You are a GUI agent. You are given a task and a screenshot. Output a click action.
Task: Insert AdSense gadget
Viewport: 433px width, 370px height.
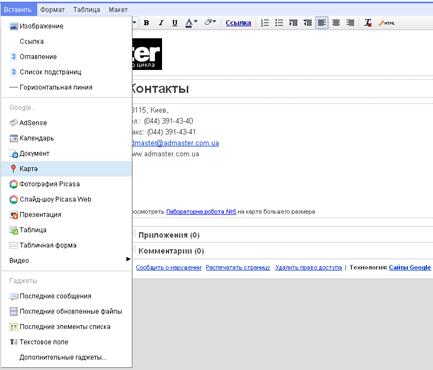coord(66,123)
